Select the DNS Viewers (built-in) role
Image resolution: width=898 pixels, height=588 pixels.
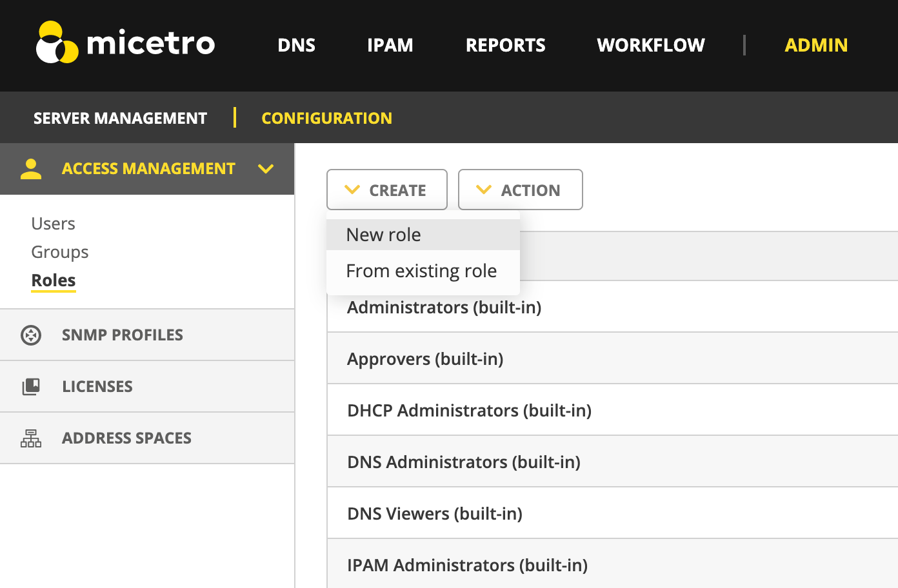point(435,514)
